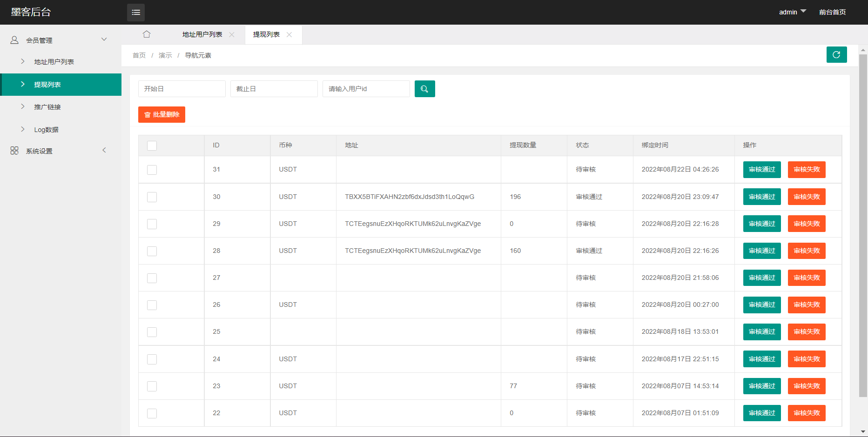Click 审核通过 for row ID 22
This screenshot has height=437, width=868.
pyautogui.click(x=762, y=413)
